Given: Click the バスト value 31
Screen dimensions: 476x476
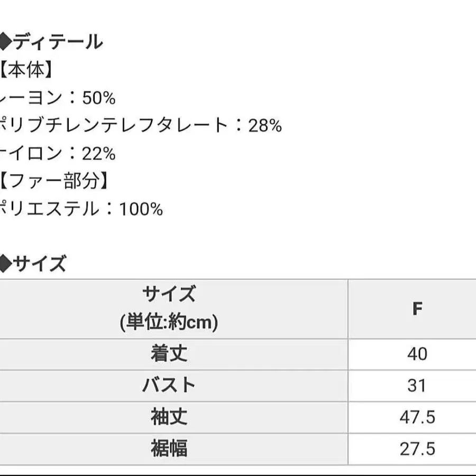Looking at the screenshot, I should click(417, 385).
